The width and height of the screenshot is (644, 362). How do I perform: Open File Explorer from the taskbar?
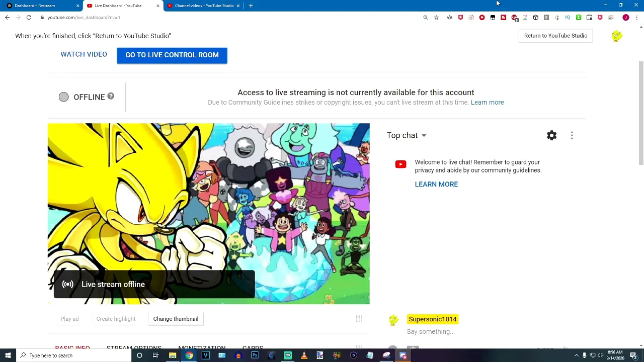[173, 355]
